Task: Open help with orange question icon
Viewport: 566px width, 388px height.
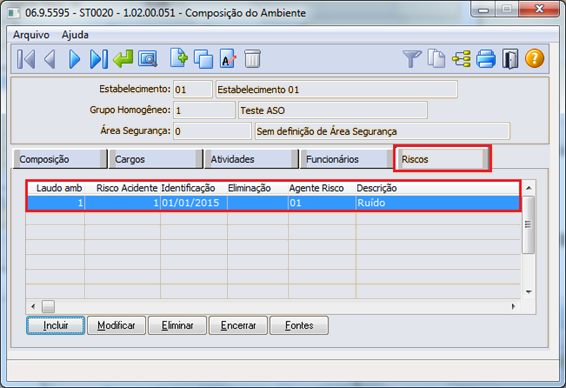Action: coord(535,59)
